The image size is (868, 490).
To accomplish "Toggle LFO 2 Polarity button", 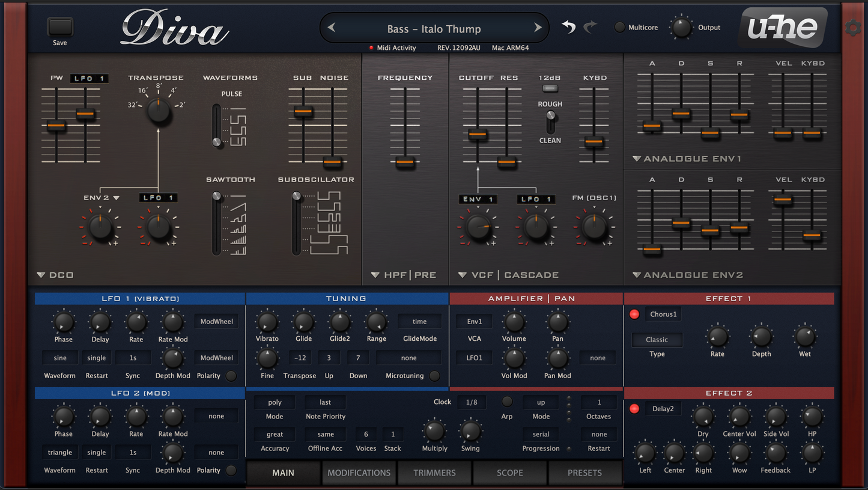I will pyautogui.click(x=231, y=470).
